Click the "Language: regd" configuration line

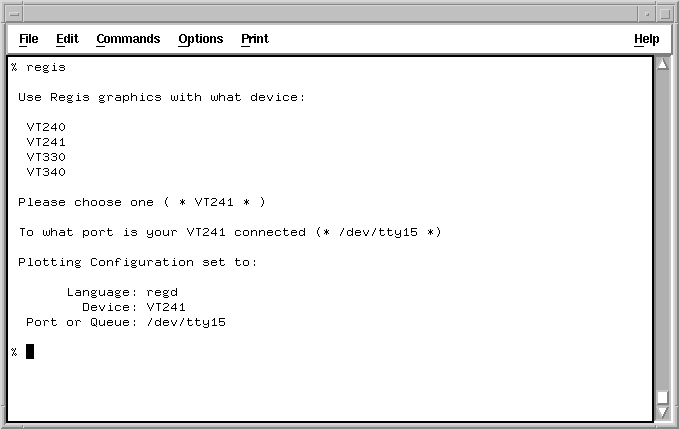click(121, 292)
